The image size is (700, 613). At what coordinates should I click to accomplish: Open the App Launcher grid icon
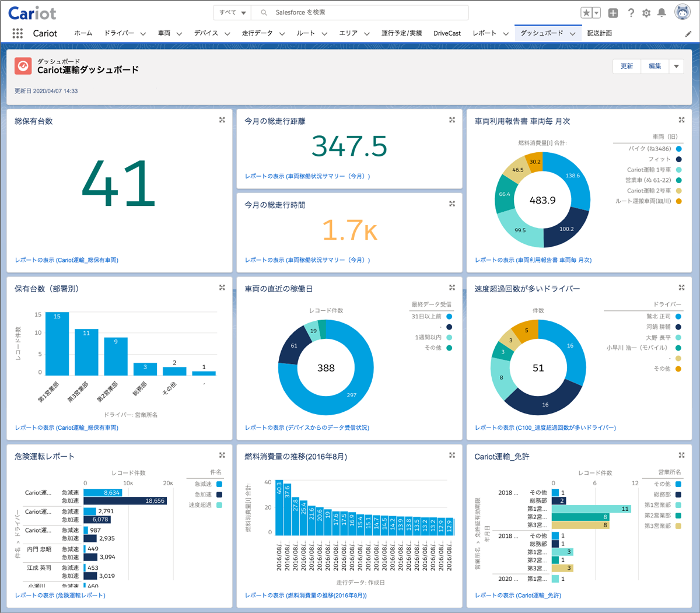pos(17,33)
